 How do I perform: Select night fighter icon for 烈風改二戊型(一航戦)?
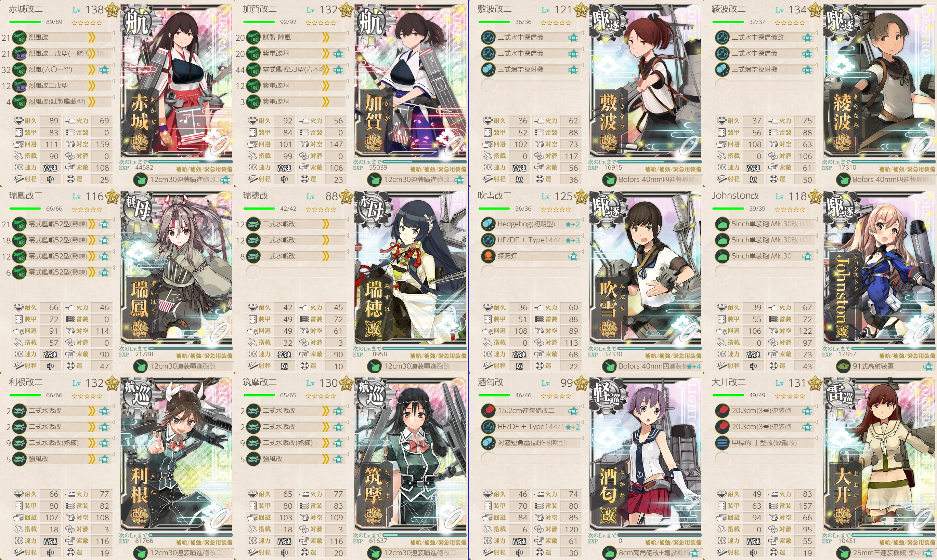19,54
